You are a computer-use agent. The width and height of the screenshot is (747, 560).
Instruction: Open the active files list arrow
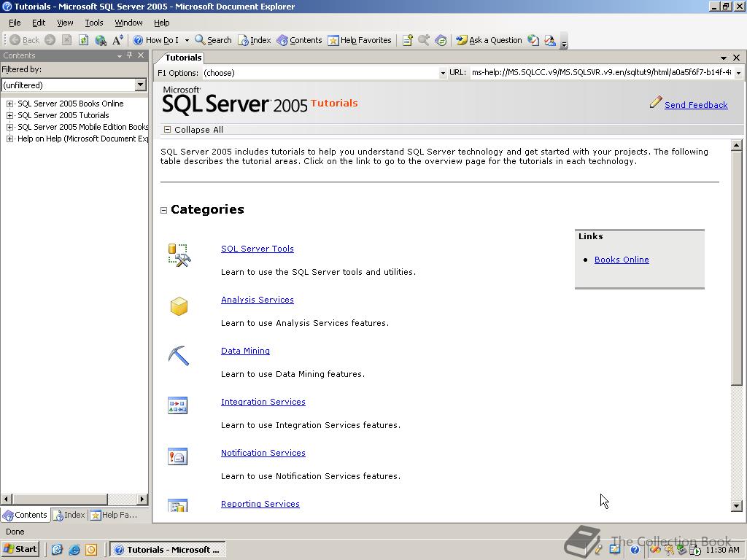pyautogui.click(x=724, y=58)
